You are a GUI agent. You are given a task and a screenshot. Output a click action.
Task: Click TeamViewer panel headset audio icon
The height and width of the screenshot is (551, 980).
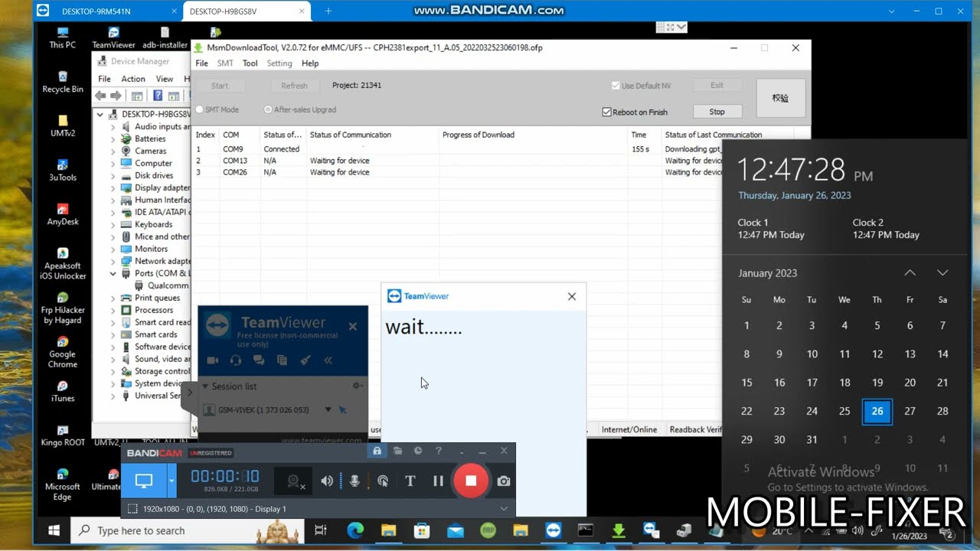(236, 360)
